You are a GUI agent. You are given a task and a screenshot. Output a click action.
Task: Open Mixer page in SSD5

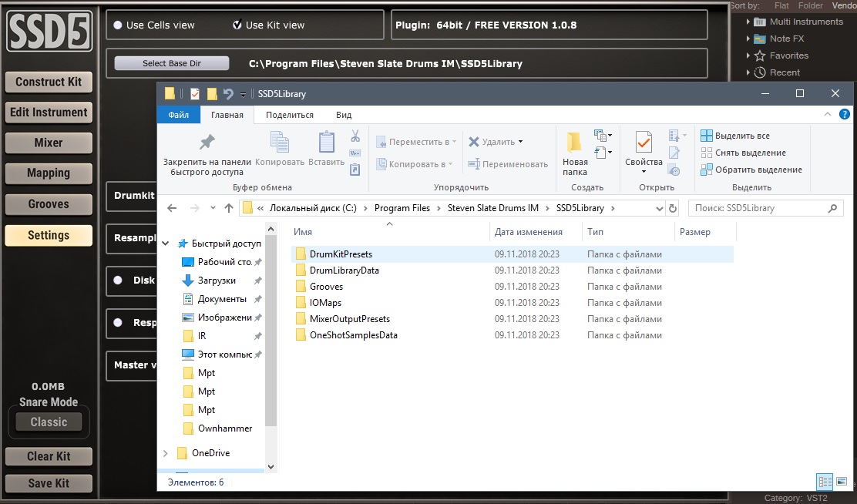pyautogui.click(x=49, y=143)
